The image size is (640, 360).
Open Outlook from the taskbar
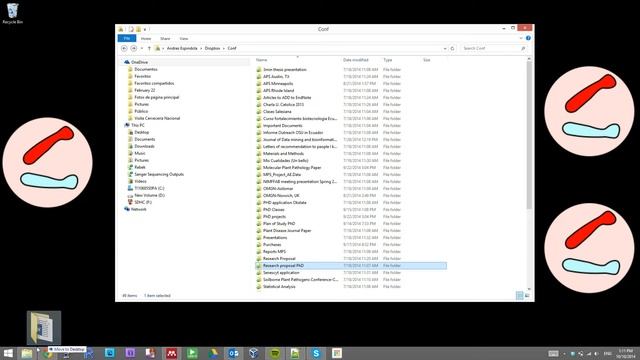[x=233, y=353]
